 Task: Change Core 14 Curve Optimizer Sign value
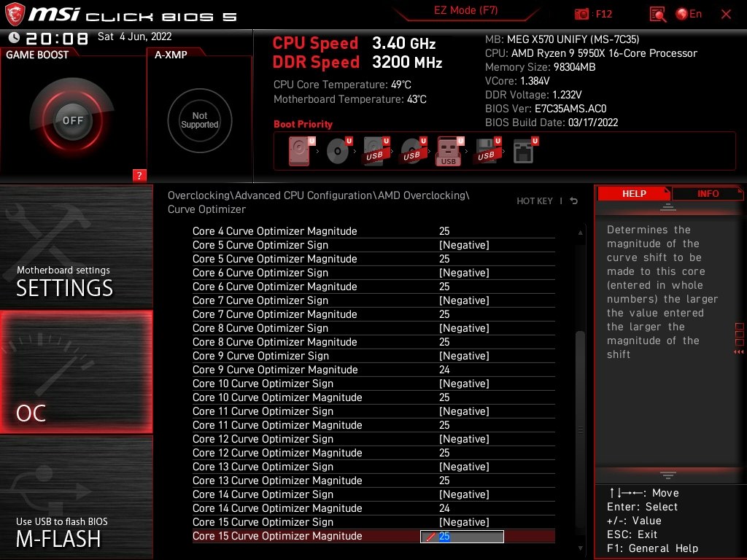[464, 494]
